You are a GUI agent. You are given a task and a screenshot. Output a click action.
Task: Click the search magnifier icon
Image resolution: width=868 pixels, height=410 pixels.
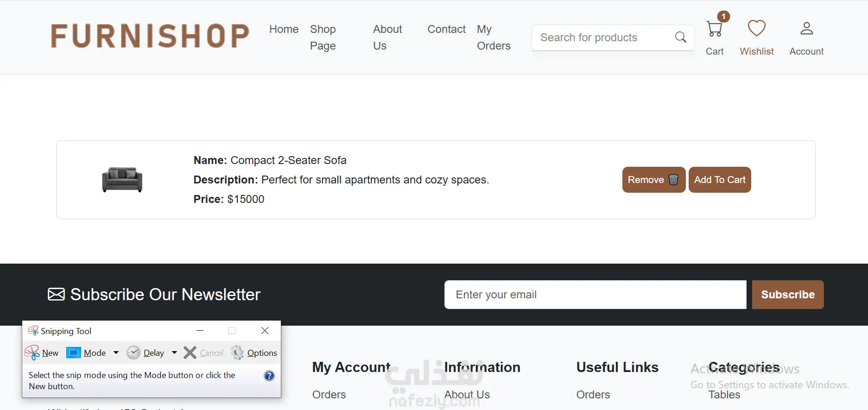680,38
